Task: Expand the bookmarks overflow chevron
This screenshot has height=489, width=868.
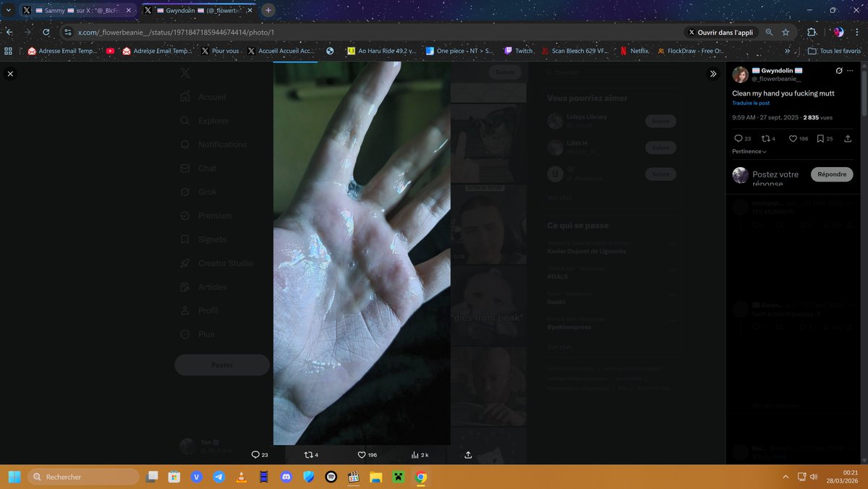Action: point(787,51)
